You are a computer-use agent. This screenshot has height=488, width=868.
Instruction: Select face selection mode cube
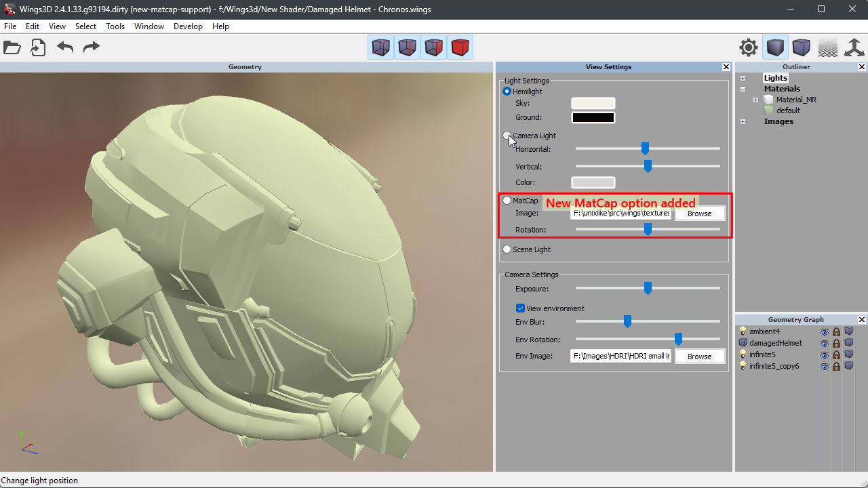pos(434,47)
